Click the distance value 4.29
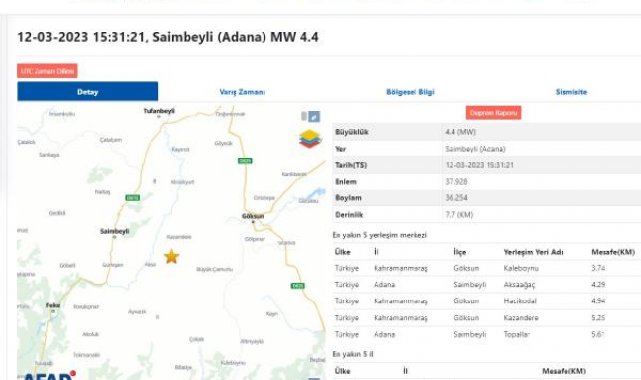 pyautogui.click(x=598, y=284)
